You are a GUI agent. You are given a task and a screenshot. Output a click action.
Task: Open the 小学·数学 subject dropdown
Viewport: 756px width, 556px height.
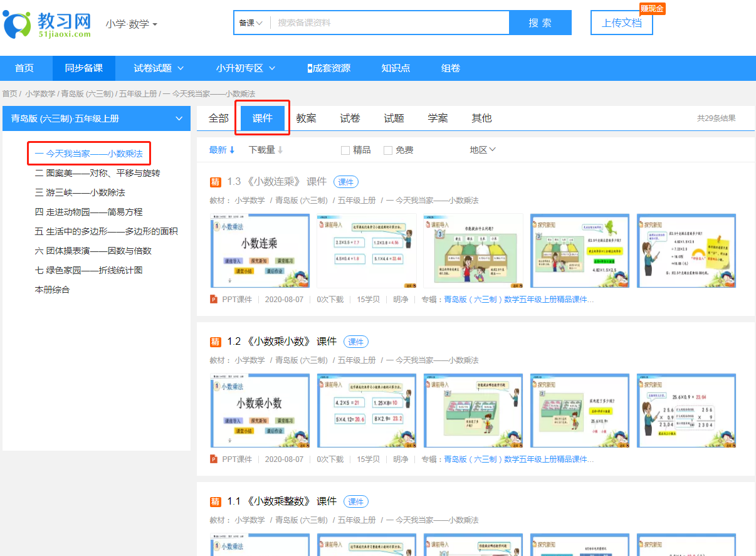click(132, 24)
